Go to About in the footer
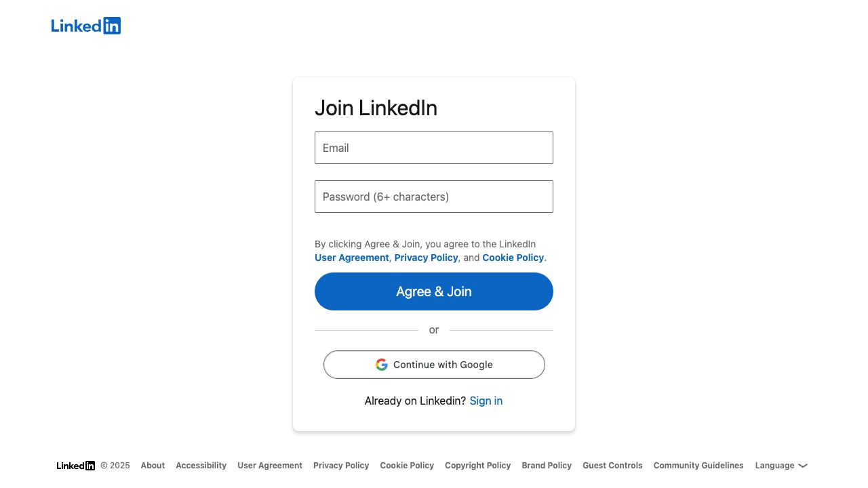 pos(153,466)
